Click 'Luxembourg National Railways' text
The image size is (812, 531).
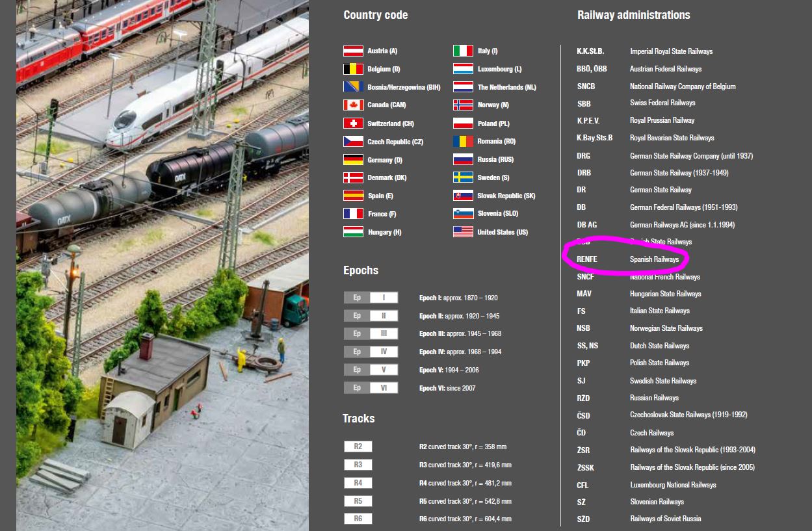click(673, 485)
